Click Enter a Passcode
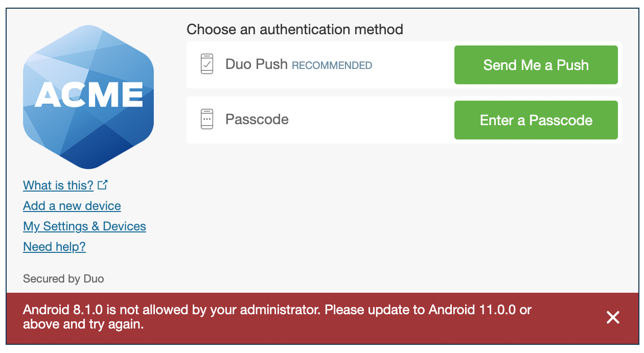 coord(536,120)
